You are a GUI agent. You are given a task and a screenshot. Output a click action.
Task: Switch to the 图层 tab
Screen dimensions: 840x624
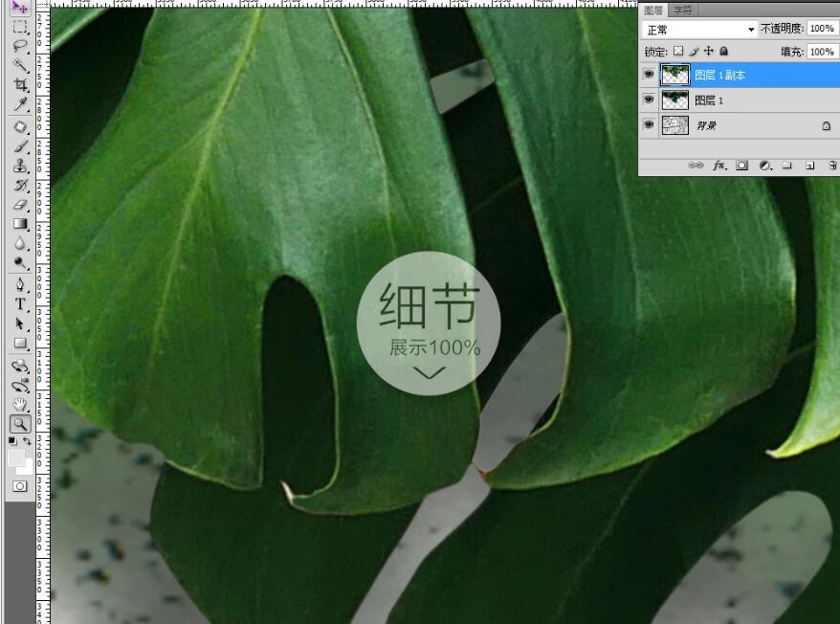pos(653,10)
